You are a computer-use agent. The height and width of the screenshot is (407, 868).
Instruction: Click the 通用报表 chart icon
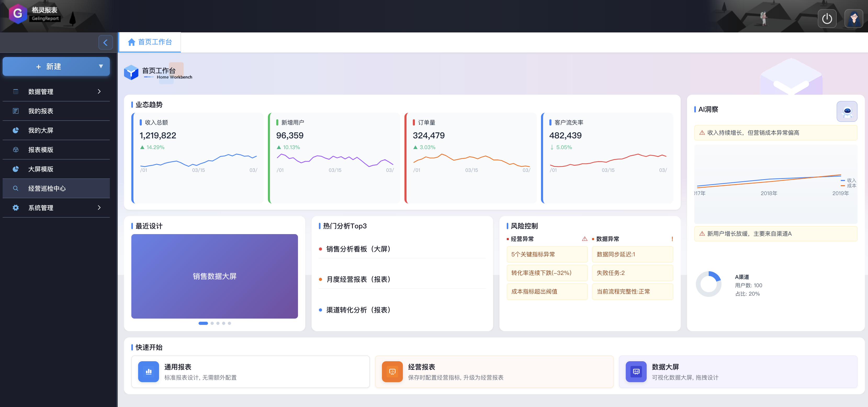148,372
